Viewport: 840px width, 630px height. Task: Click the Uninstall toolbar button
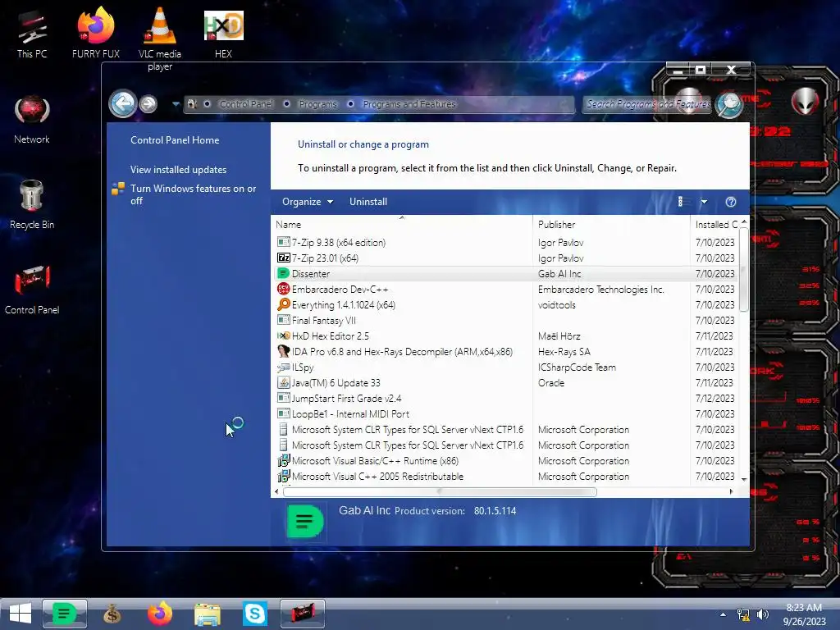coord(368,202)
